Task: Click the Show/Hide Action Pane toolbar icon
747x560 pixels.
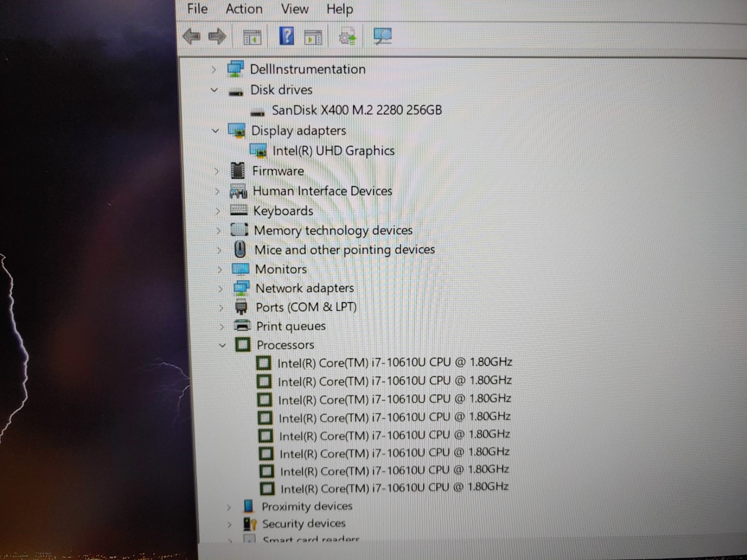Action: 313,37
